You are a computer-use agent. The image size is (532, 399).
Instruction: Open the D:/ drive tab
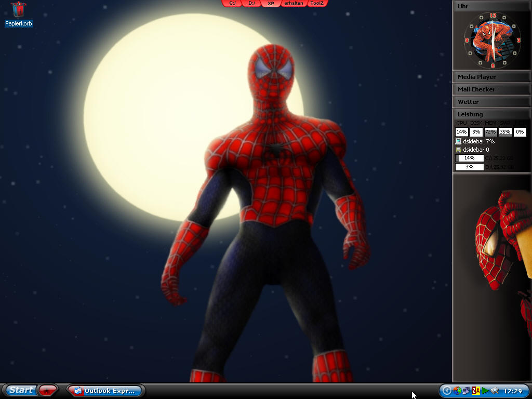tap(251, 4)
